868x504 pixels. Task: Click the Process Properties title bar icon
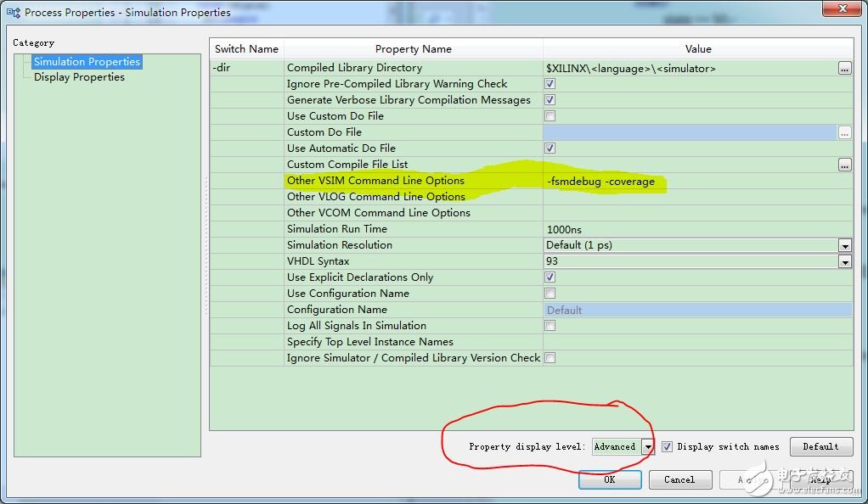click(13, 13)
